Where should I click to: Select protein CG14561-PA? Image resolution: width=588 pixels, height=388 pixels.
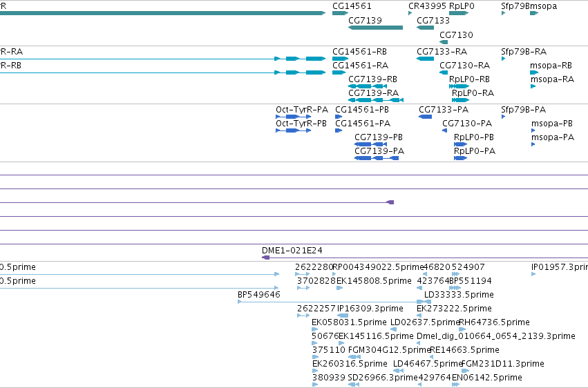(363, 124)
